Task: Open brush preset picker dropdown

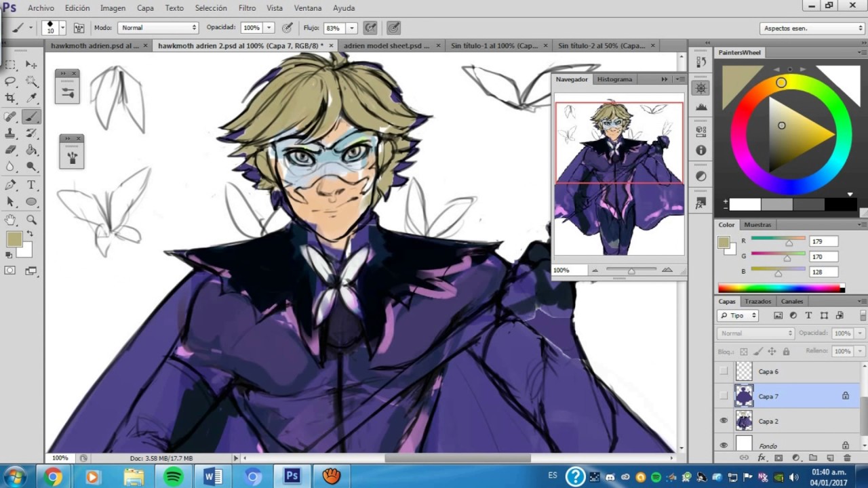Action: (x=62, y=28)
